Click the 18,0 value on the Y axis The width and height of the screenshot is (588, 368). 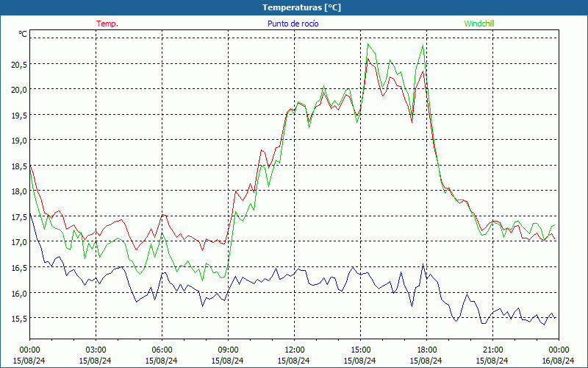pos(19,191)
